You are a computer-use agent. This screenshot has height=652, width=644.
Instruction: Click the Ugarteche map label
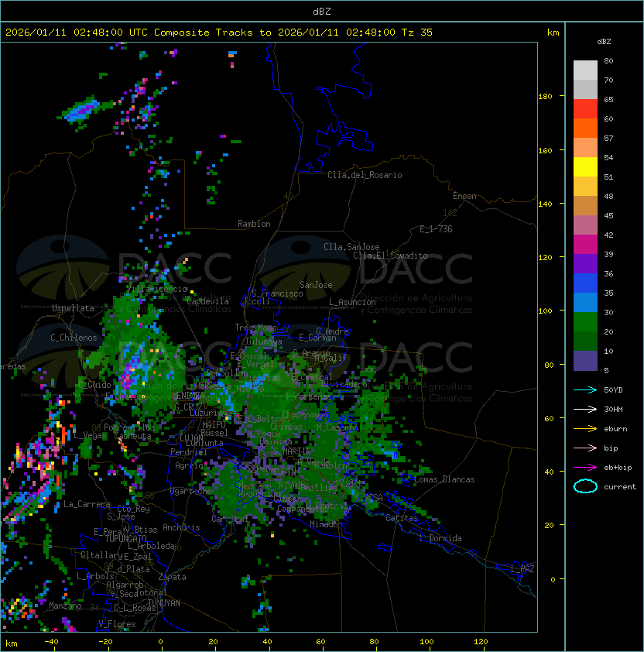[191, 491]
